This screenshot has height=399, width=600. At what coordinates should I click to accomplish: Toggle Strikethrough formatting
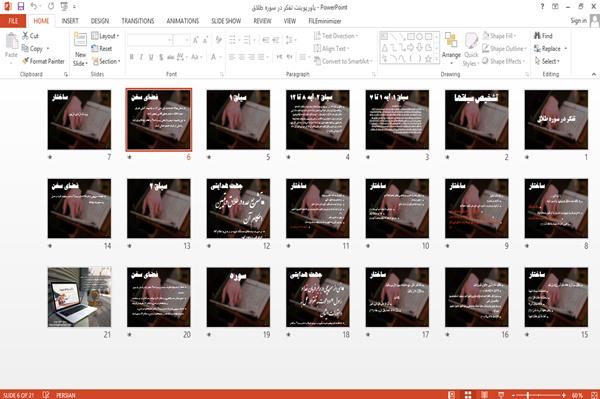170,57
